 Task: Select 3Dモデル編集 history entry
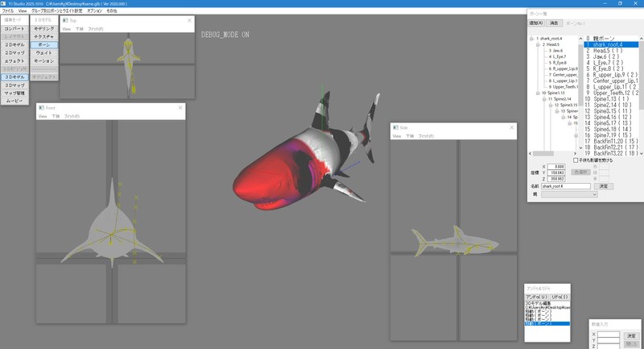coord(547,303)
